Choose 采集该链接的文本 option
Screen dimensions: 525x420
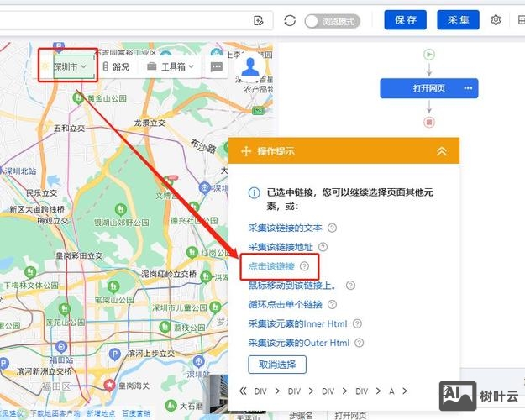pyautogui.click(x=285, y=228)
